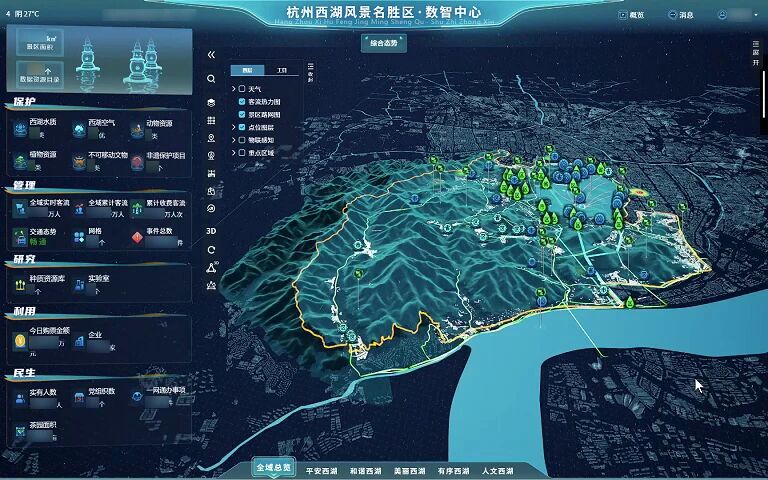Enable the 天气 layer checkbox
The height and width of the screenshot is (480, 768).
click(241, 89)
